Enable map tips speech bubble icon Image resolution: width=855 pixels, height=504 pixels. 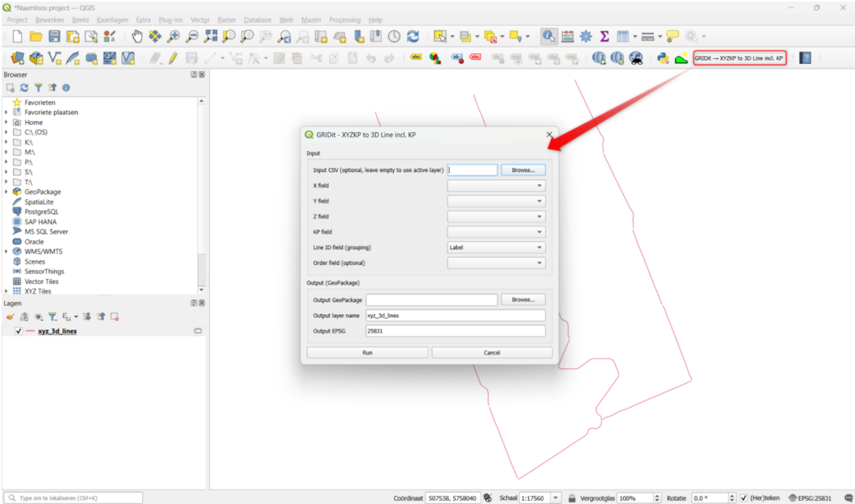pyautogui.click(x=673, y=37)
